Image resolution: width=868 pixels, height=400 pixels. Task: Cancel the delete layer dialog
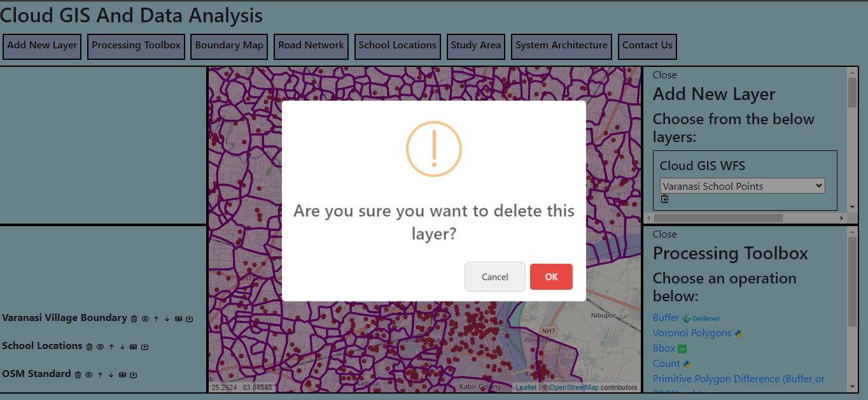pyautogui.click(x=494, y=277)
